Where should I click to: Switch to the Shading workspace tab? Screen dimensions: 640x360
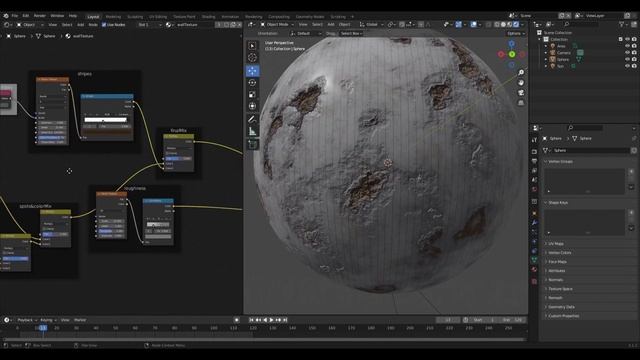[x=208, y=17]
